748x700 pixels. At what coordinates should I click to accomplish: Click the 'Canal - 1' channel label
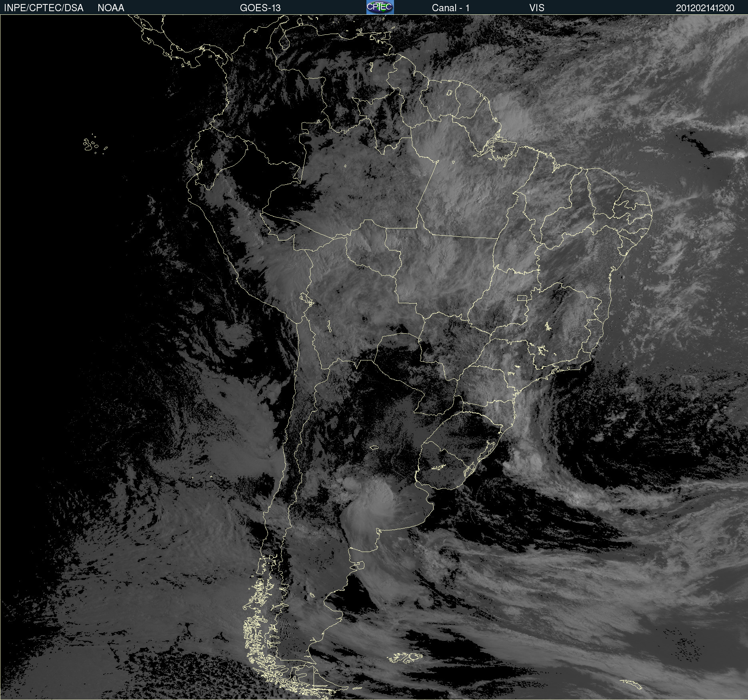[x=450, y=8]
